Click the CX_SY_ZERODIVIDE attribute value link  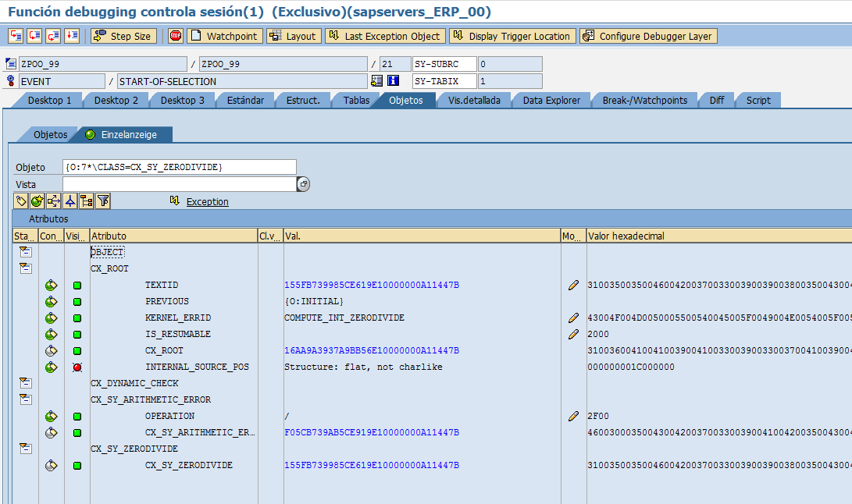coord(372,466)
